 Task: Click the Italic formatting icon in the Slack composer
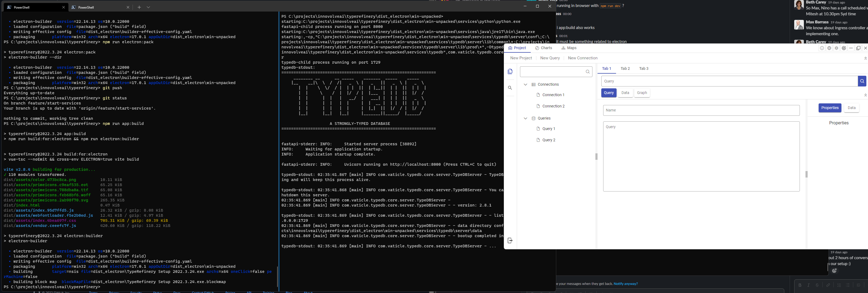click(808, 285)
